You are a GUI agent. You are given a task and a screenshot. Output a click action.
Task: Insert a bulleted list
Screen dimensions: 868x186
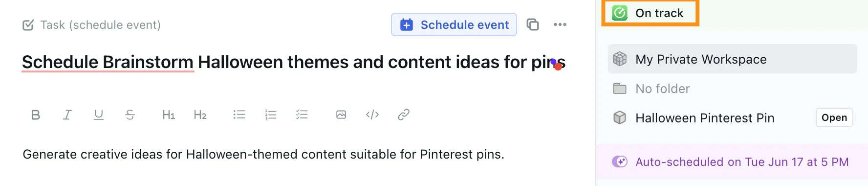[x=239, y=115]
